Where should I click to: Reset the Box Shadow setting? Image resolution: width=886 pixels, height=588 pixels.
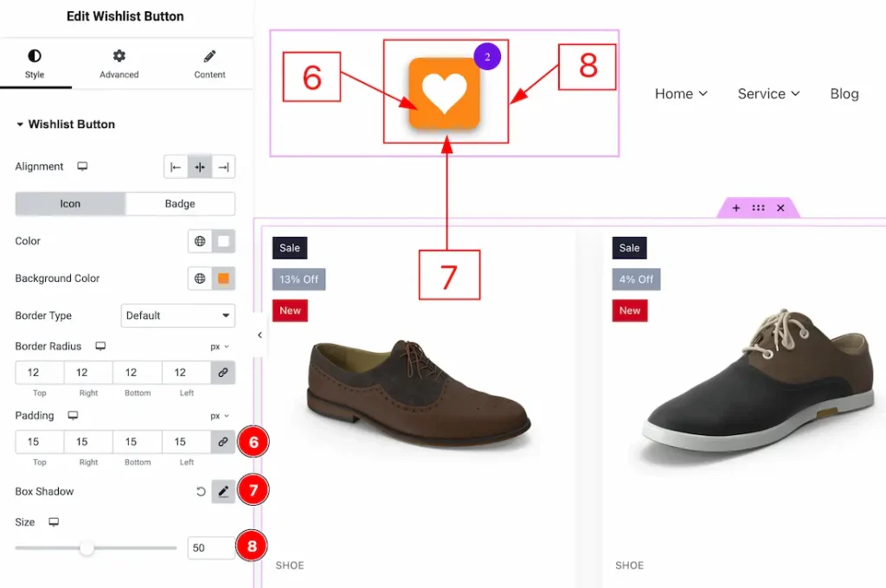coord(201,491)
